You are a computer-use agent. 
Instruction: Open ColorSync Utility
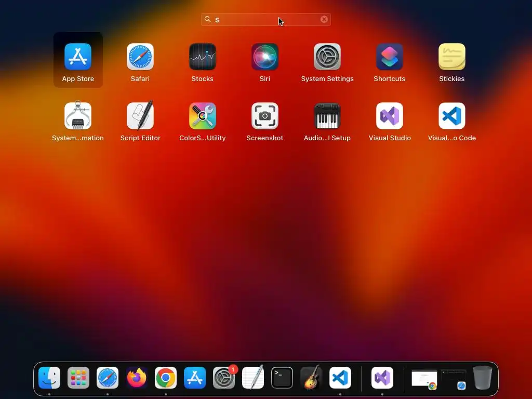(x=203, y=116)
